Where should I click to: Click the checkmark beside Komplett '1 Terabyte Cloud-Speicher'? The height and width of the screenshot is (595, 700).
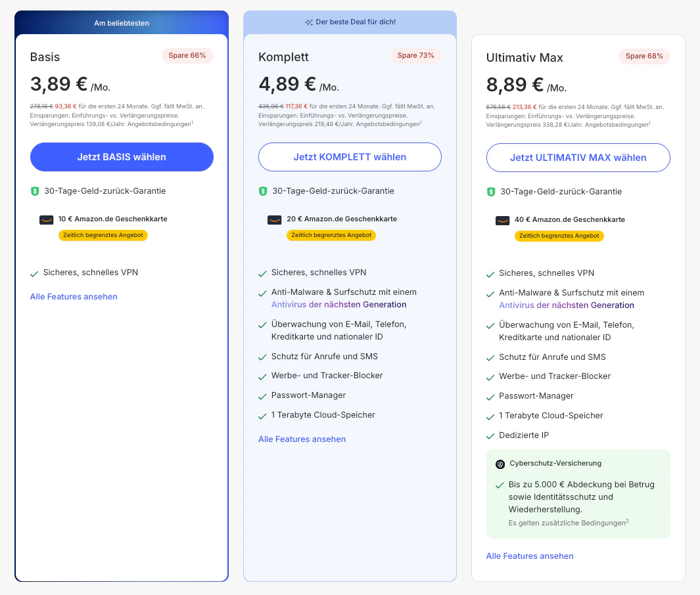[x=262, y=416]
